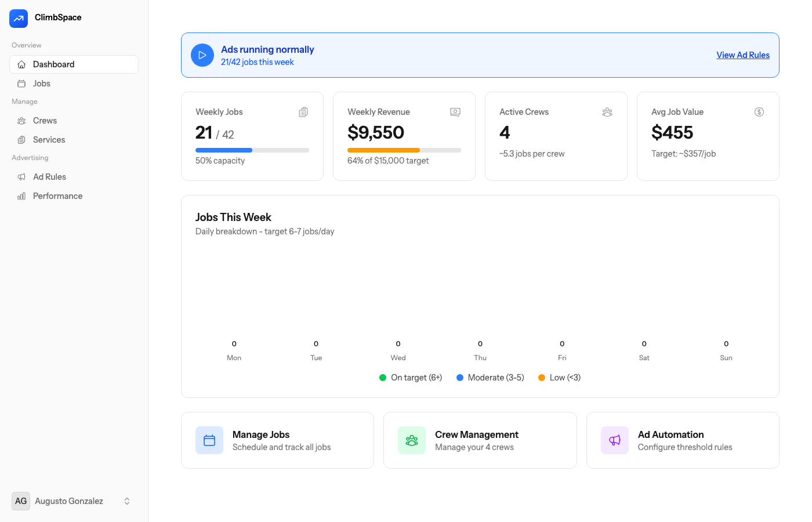
Task: Click the AG user avatar
Action: (21, 501)
